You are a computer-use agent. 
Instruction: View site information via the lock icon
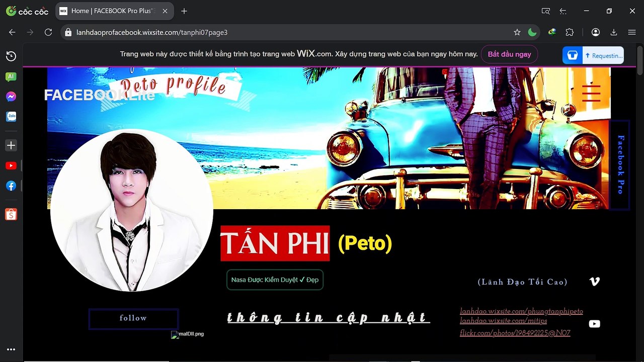(68, 32)
